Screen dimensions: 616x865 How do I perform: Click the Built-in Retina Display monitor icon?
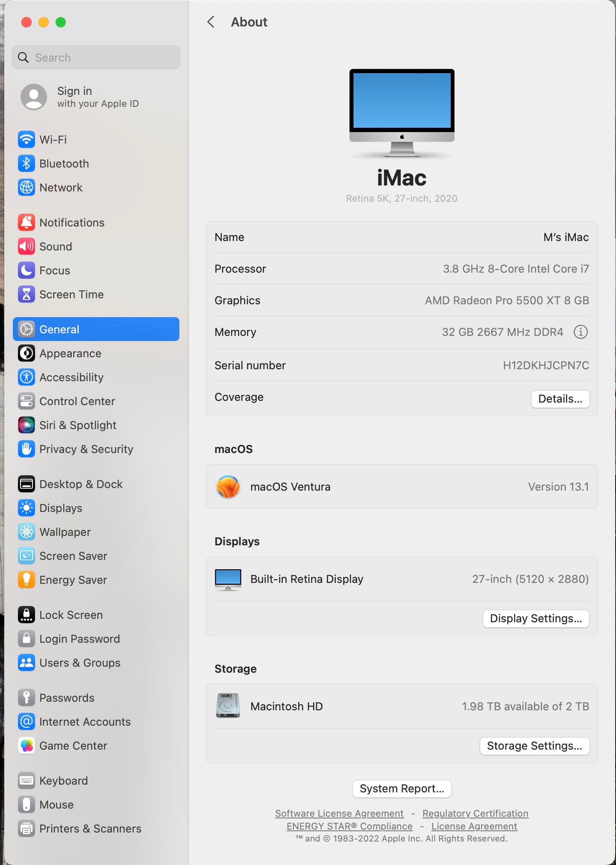point(228,580)
